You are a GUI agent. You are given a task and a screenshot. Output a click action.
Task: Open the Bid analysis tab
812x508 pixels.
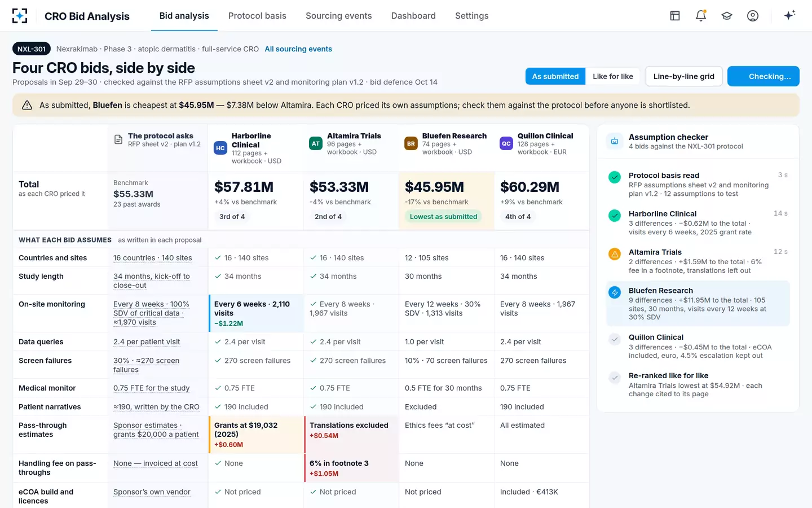pos(184,16)
